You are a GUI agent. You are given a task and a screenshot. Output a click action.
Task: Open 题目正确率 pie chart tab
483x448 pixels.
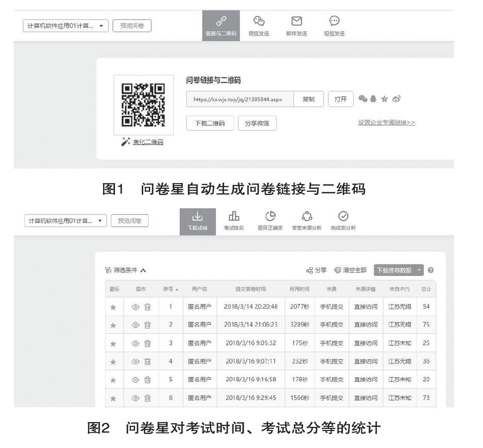[270, 222]
